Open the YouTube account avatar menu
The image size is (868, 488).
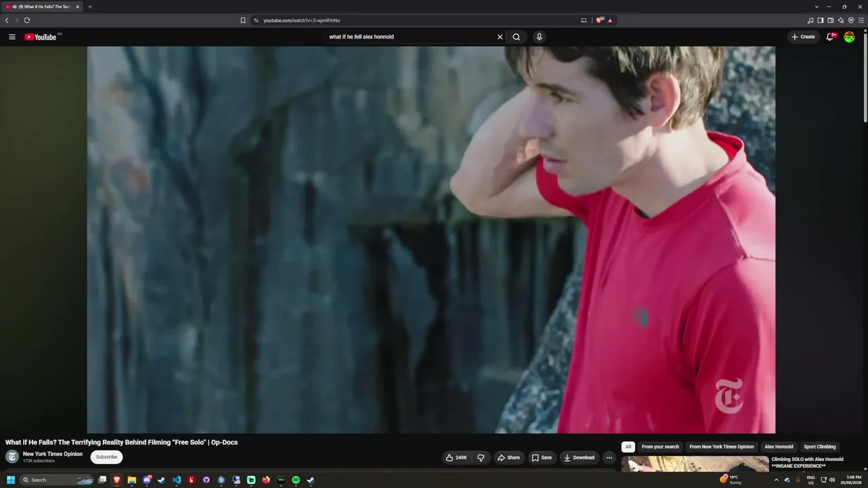pyautogui.click(x=849, y=37)
